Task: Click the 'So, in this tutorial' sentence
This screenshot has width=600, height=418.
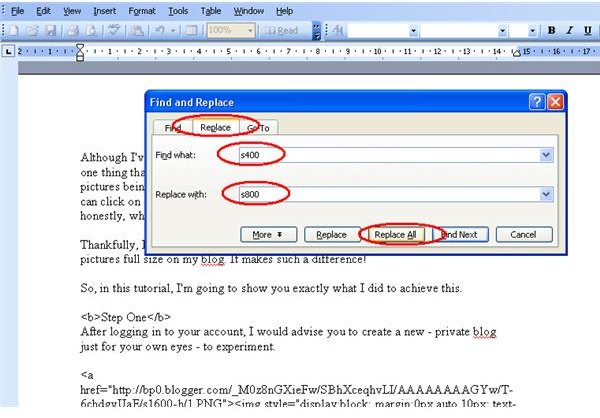Action: click(271, 288)
